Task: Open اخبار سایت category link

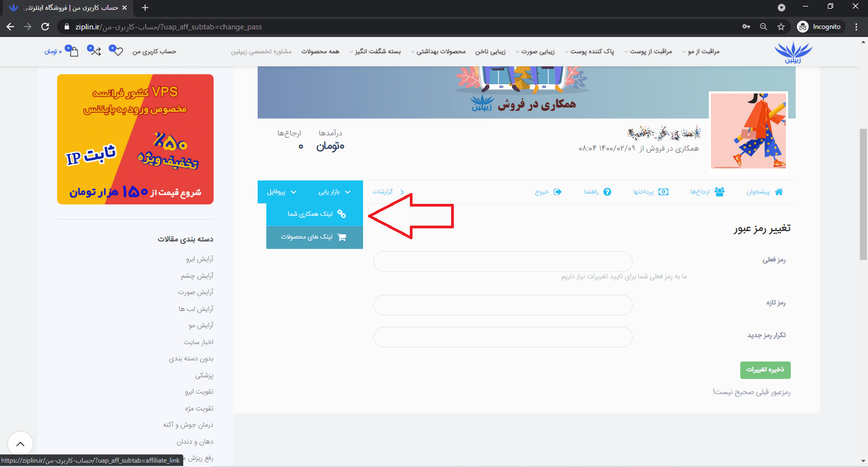Action: [198, 343]
